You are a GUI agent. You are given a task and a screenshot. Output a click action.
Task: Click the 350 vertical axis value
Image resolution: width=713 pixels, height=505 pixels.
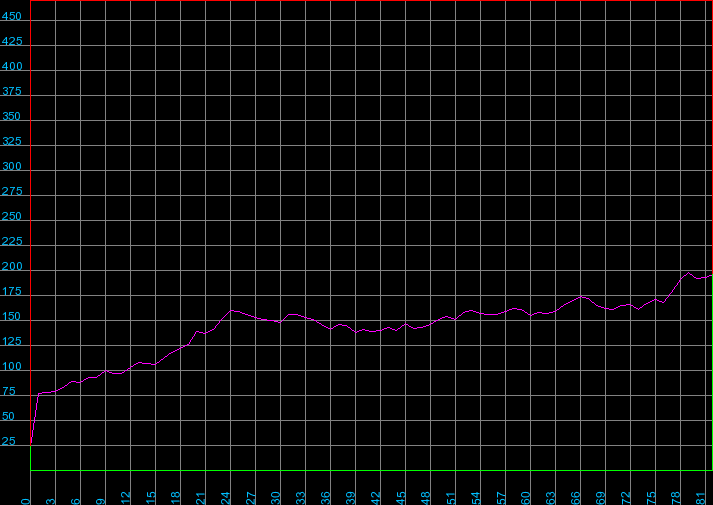click(12, 116)
